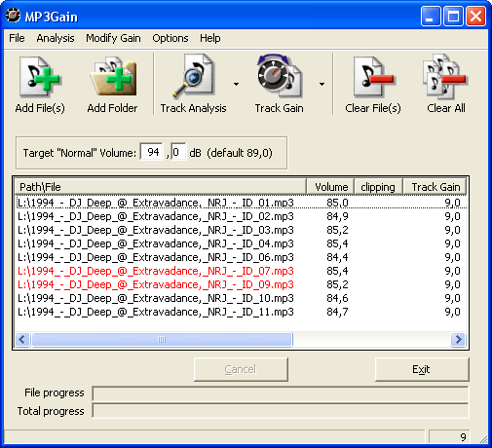This screenshot has width=492, height=448.
Task: Sort by the Volume column header
Action: 330,187
